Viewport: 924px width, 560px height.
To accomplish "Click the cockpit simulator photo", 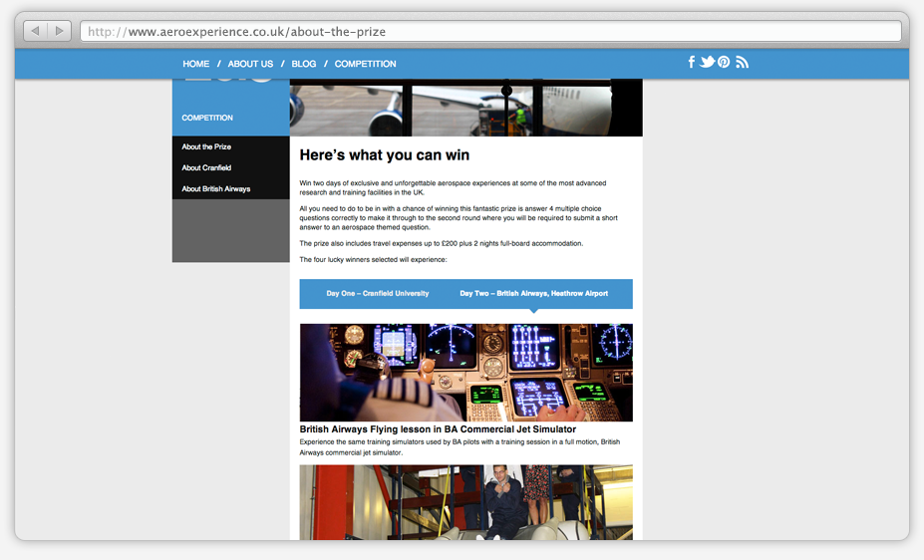I will click(x=466, y=372).
